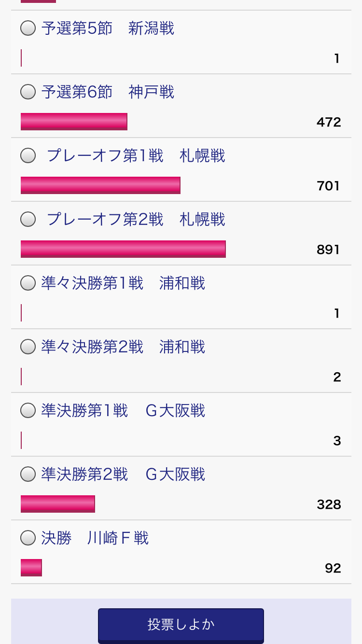This screenshot has width=362, height=644.
Task: Click the pink result bar showing 472 votes
Action: (x=74, y=122)
